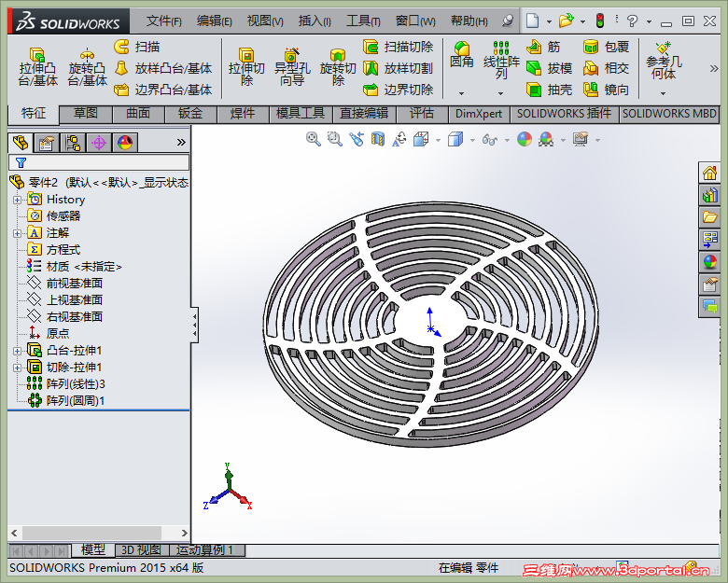Open the 圆角 fillet dropdown arrow
This screenshot has width=728, height=583.
(461, 93)
